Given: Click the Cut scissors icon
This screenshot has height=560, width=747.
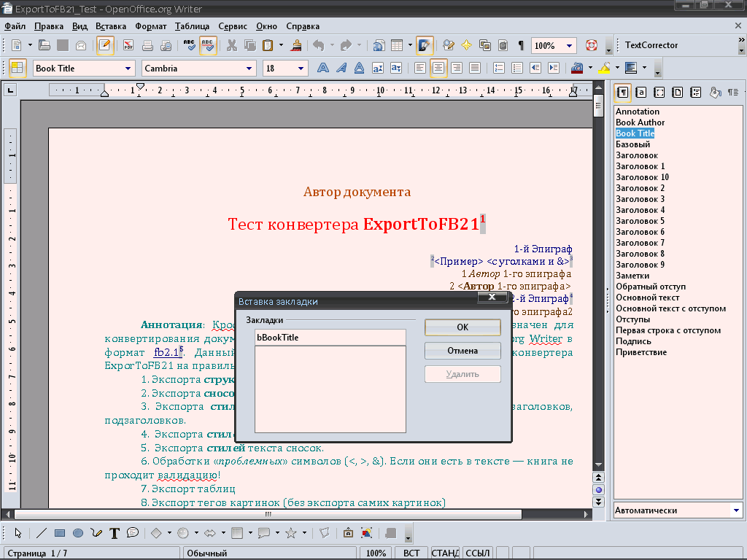Looking at the screenshot, I should 232,45.
